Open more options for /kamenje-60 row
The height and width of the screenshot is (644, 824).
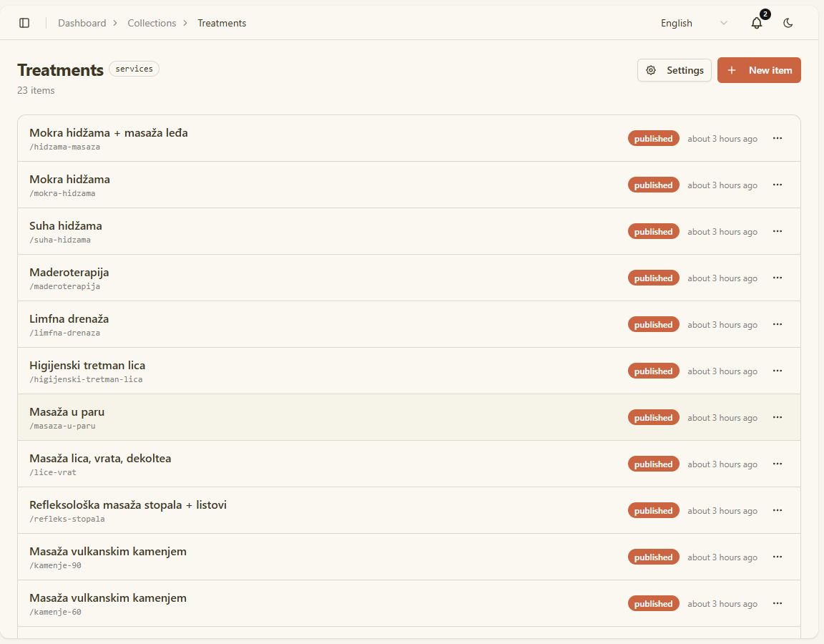point(778,603)
